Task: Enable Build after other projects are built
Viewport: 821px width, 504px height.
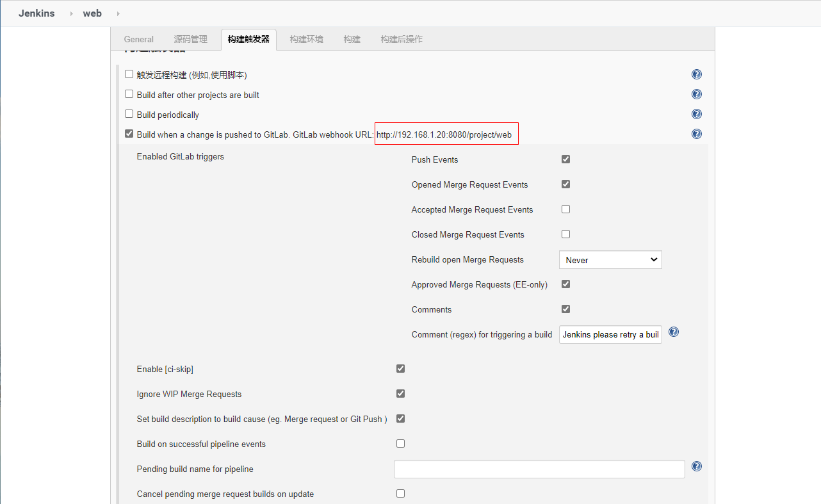Action: [129, 94]
